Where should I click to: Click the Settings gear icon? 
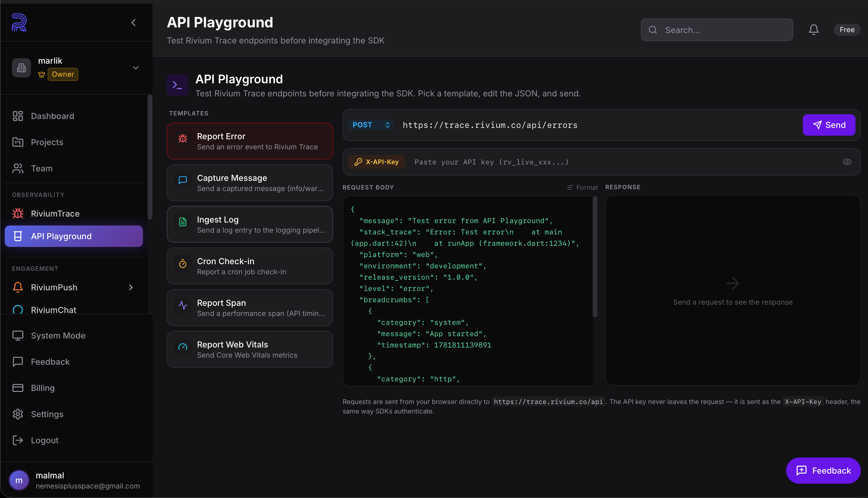coord(18,414)
